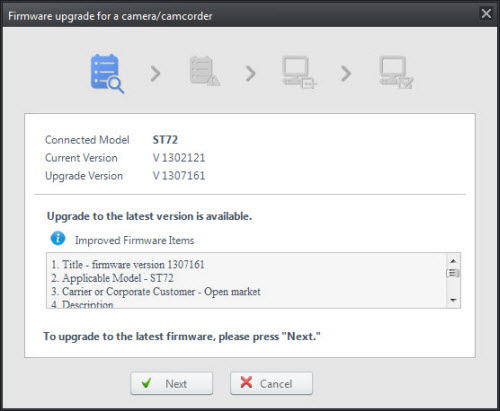Click the red X on Cancel button
The height and width of the screenshot is (411, 500).
point(246,382)
